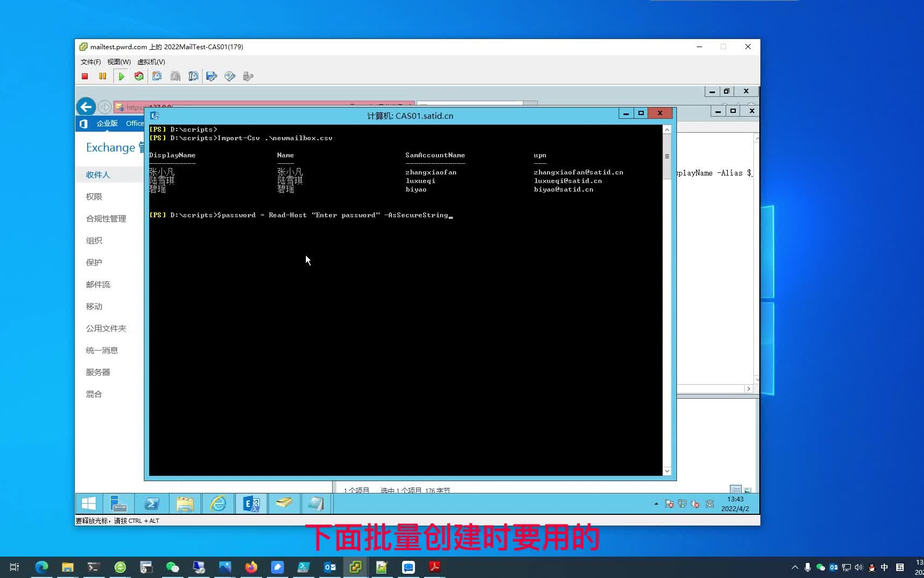Go back in the Internet Explorer window

tap(86, 107)
